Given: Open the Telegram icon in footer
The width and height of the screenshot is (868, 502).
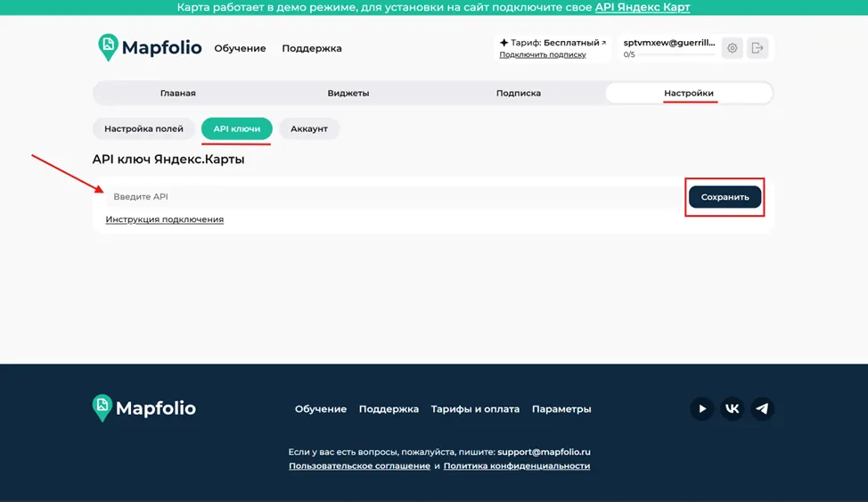Looking at the screenshot, I should coord(762,409).
